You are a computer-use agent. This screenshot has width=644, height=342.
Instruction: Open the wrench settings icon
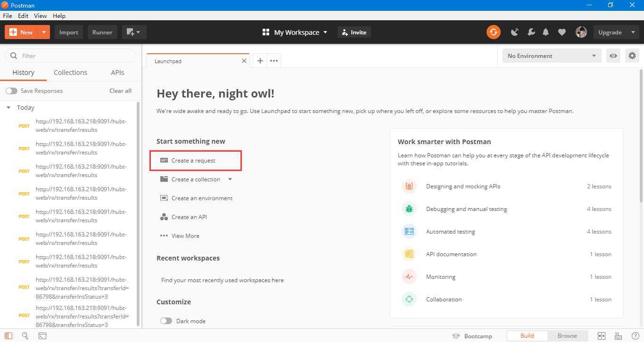[531, 32]
